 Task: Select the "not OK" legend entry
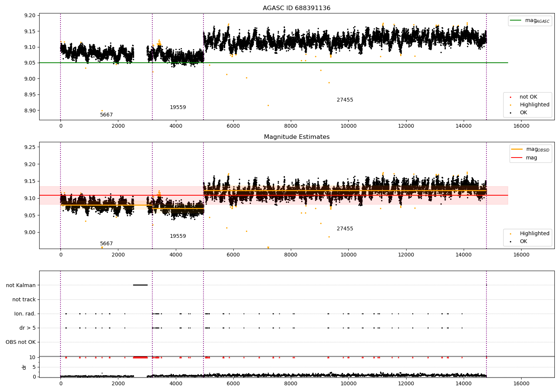(x=528, y=97)
